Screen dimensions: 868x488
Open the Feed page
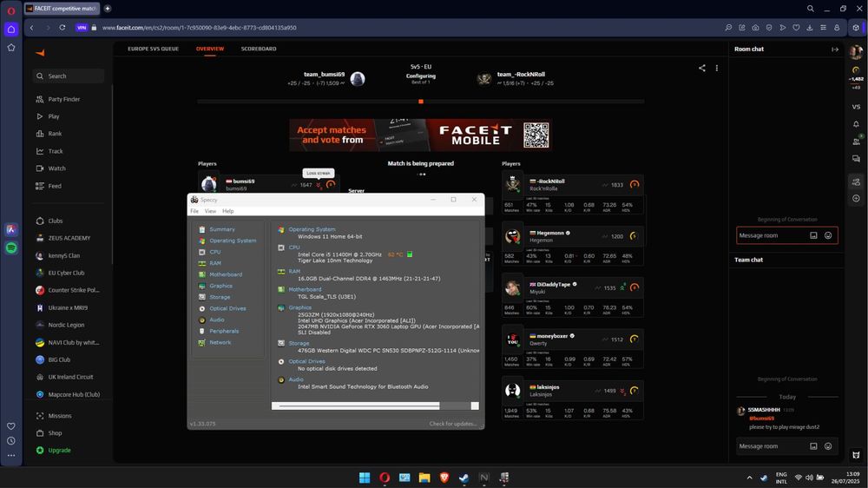[x=54, y=186]
